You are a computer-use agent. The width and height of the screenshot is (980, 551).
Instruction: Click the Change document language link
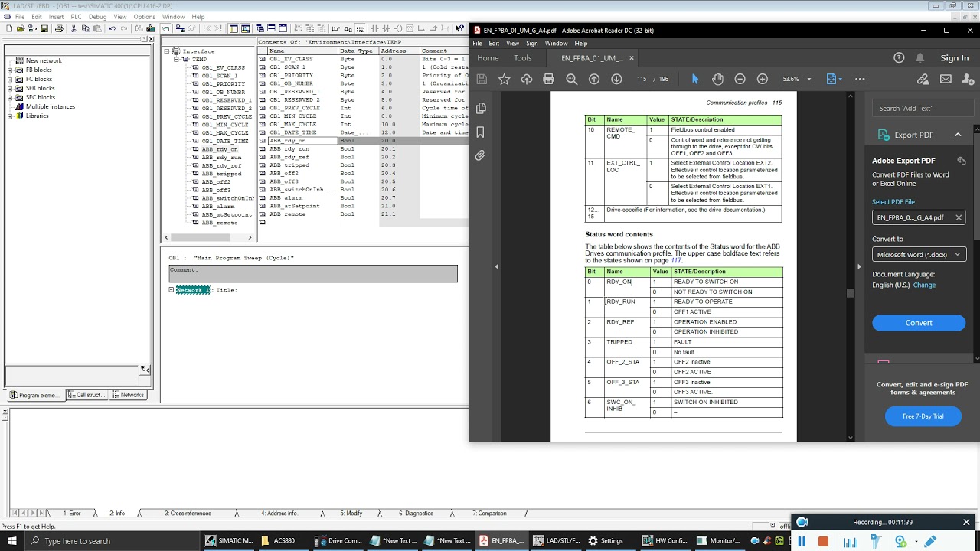point(924,285)
